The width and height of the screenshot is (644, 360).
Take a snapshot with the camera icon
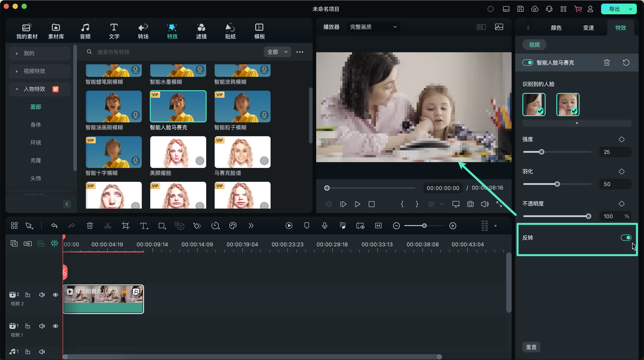470,204
